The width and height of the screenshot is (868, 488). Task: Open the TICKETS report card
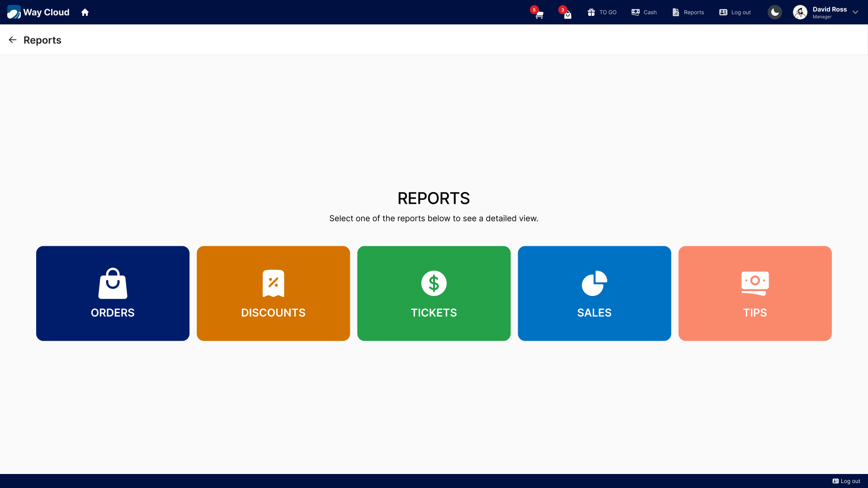click(434, 293)
